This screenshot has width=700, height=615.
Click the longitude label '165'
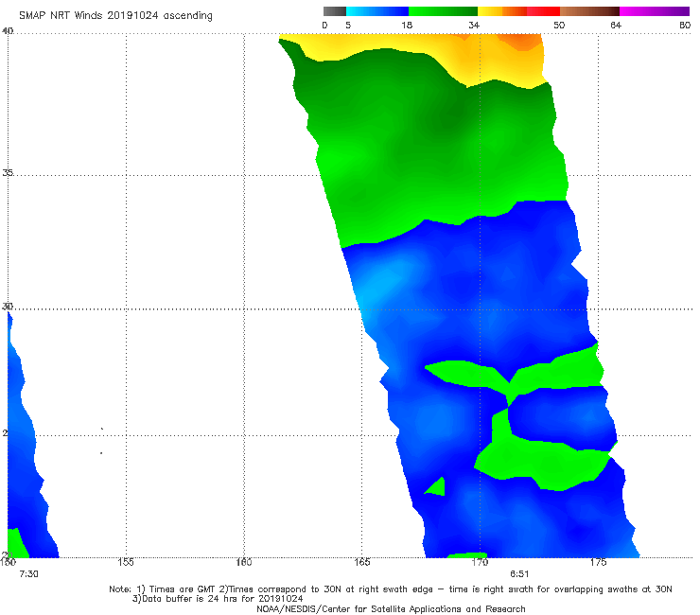coord(362,562)
